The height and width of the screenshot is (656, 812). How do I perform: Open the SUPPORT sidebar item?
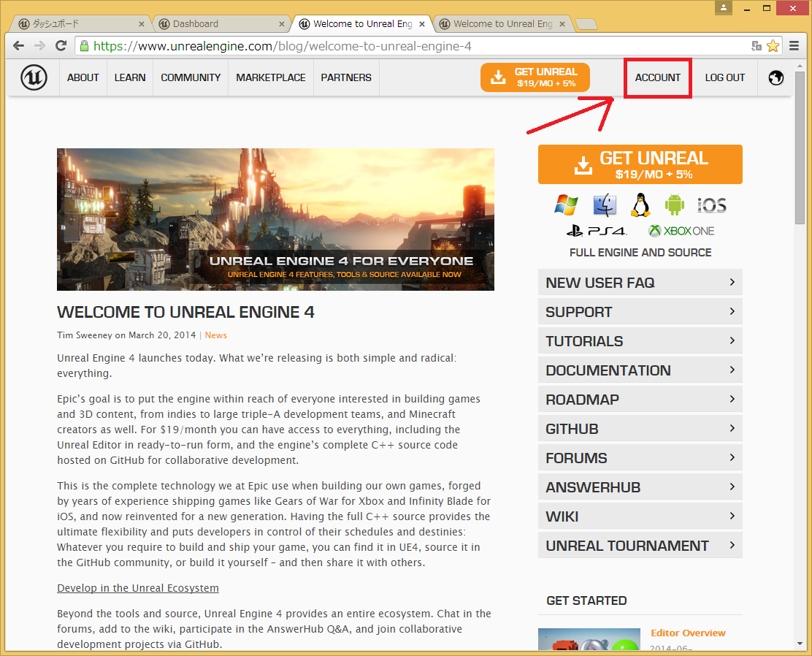click(640, 311)
